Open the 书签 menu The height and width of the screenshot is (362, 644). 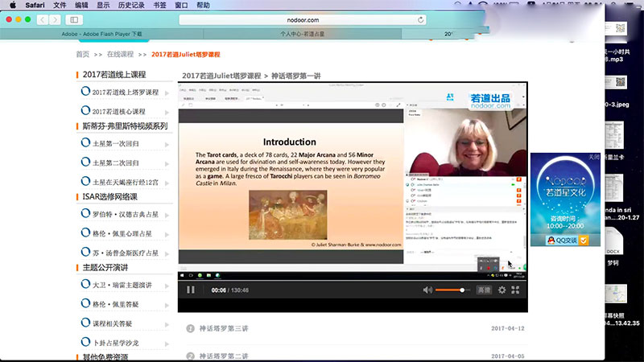click(159, 5)
